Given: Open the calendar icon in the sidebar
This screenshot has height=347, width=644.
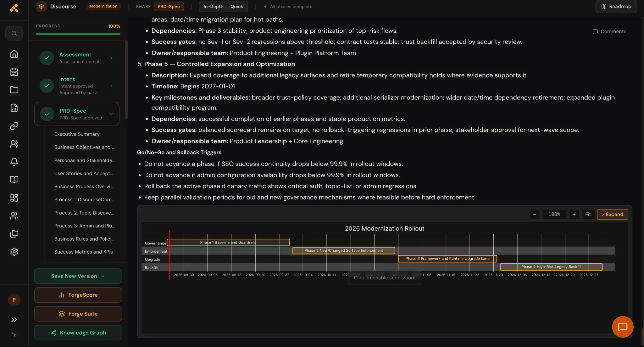Looking at the screenshot, I should click(x=14, y=72).
